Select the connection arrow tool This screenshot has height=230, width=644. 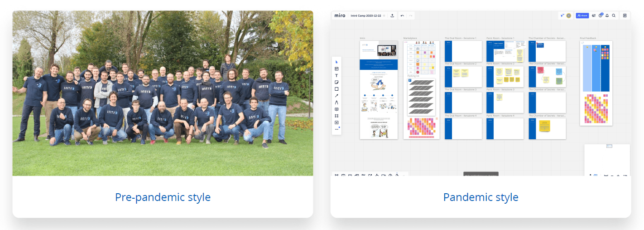[336, 96]
